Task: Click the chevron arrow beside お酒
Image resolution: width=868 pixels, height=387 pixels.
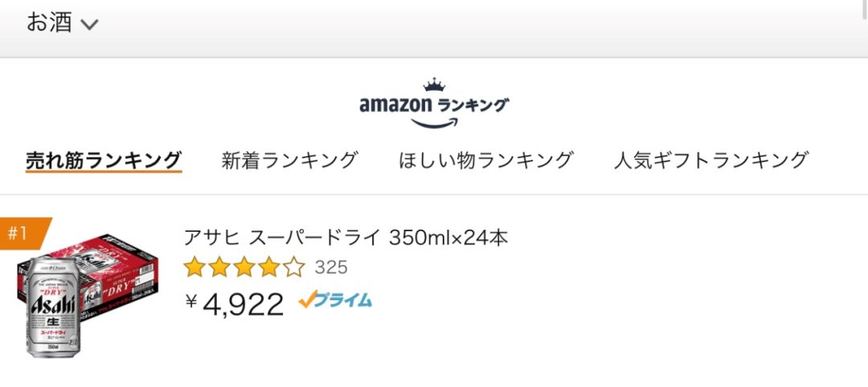Action: click(90, 24)
